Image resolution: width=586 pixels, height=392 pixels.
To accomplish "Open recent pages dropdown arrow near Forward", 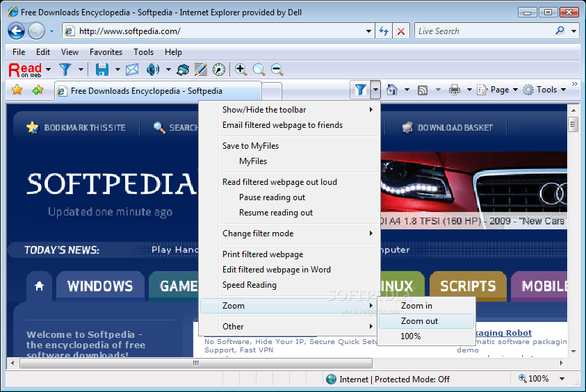I will point(52,31).
